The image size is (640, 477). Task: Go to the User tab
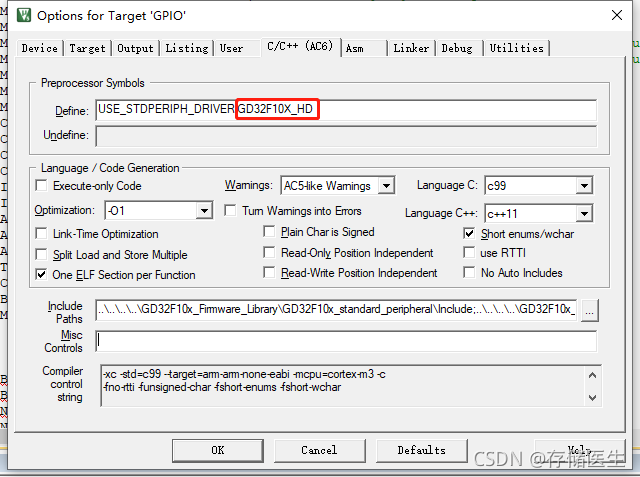231,48
